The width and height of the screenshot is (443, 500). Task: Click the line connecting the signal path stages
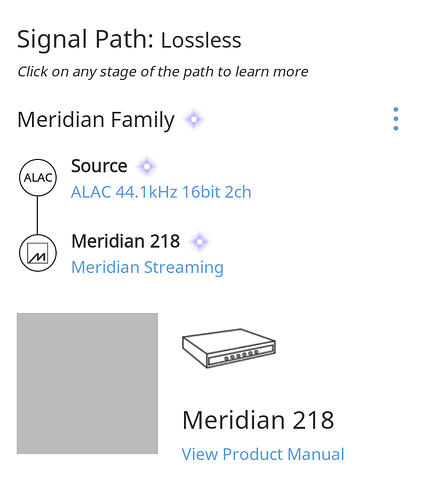[x=37, y=215]
